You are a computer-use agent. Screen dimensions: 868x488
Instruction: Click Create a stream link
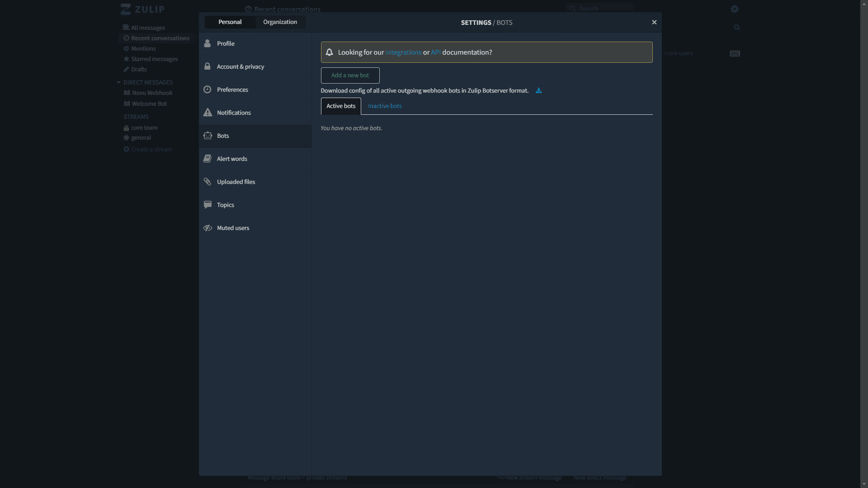tap(151, 150)
